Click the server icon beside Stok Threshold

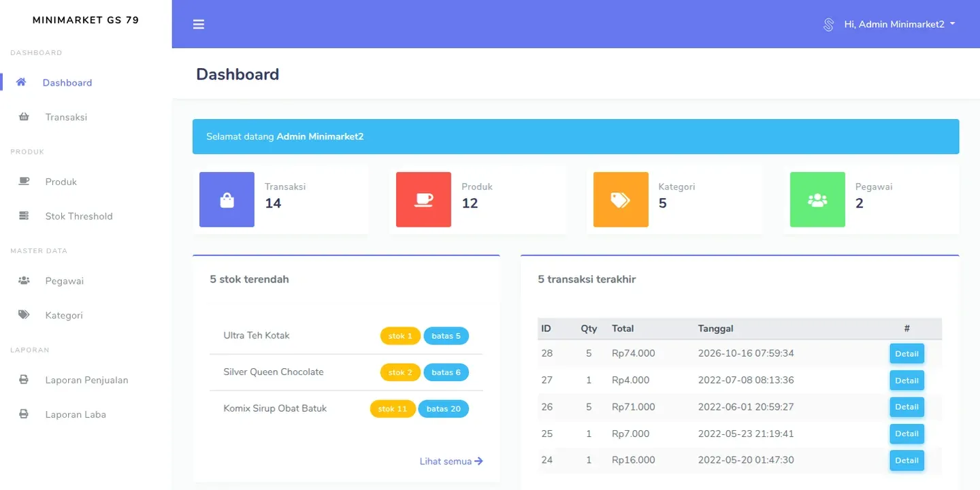pos(24,216)
